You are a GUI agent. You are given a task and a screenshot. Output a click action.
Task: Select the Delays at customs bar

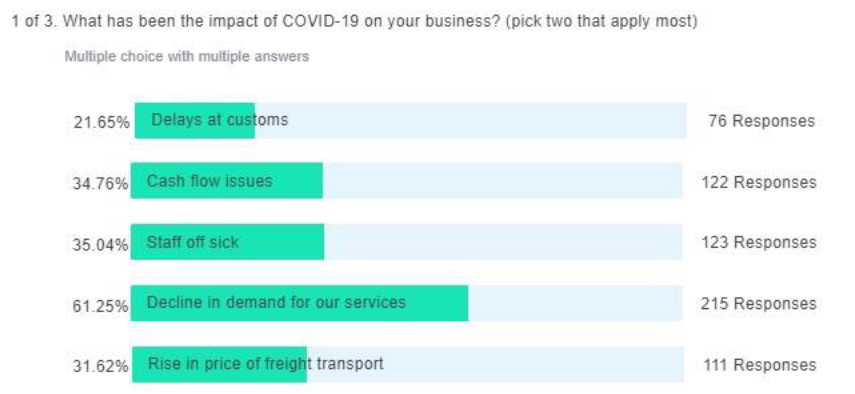[411, 120]
